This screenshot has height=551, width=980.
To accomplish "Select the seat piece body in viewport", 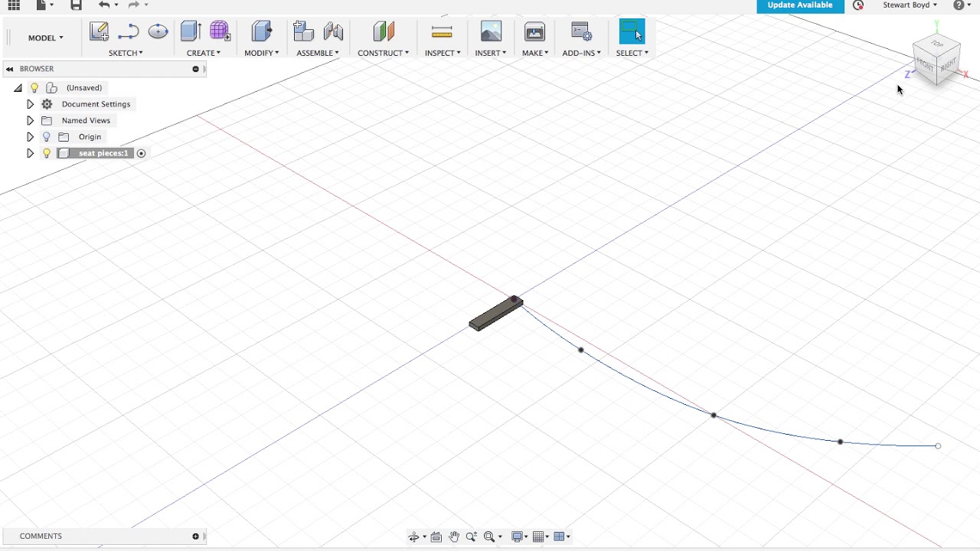I will point(495,315).
